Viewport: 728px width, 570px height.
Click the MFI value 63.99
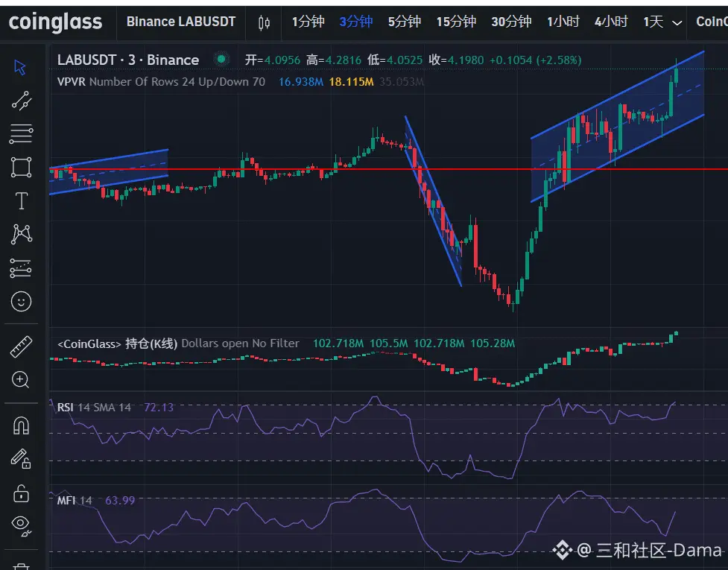pos(120,501)
